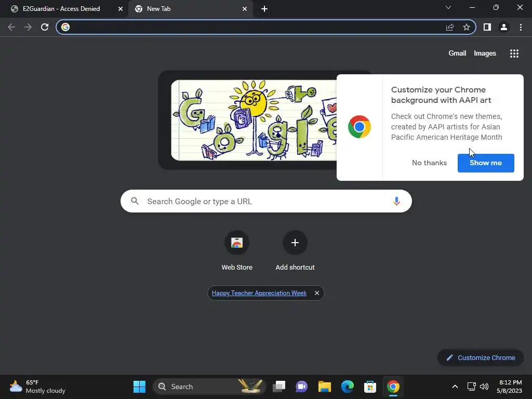Launch Microsoft Edge from the taskbar

click(347, 387)
